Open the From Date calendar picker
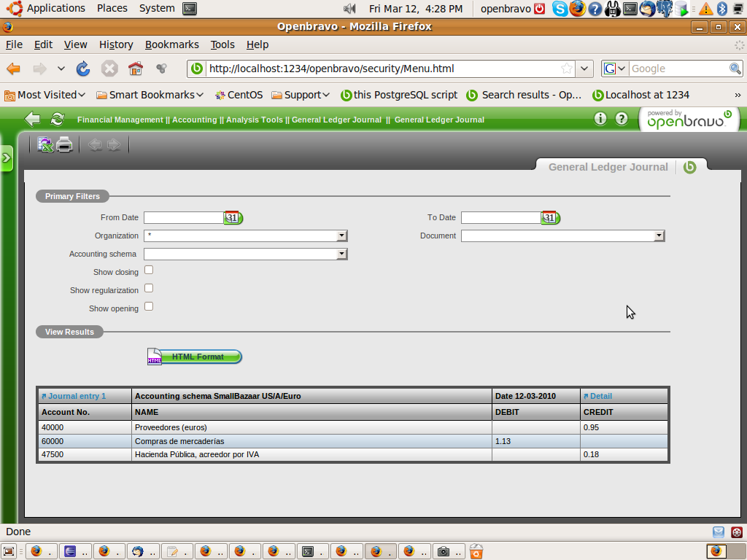Viewport: 747px width, 560px height. [x=233, y=217]
